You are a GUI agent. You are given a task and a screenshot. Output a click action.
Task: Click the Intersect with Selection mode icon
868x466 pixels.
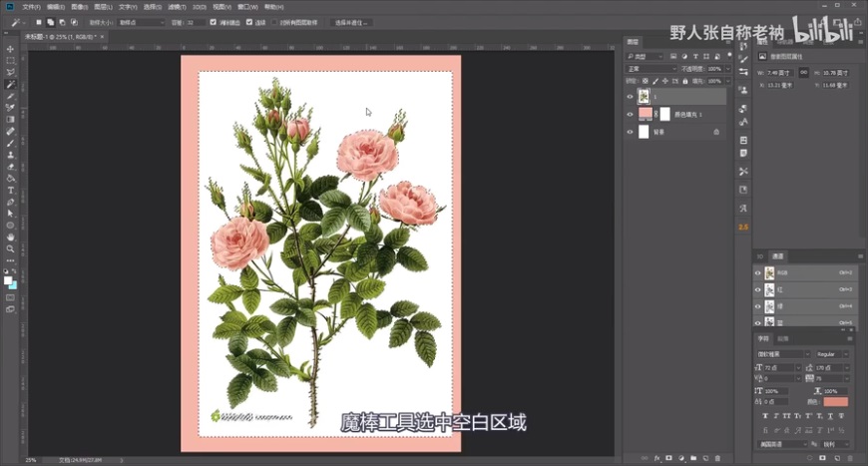click(x=74, y=22)
